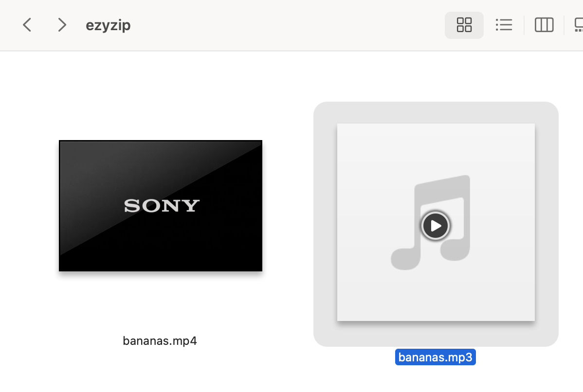Switch to column view

click(544, 25)
